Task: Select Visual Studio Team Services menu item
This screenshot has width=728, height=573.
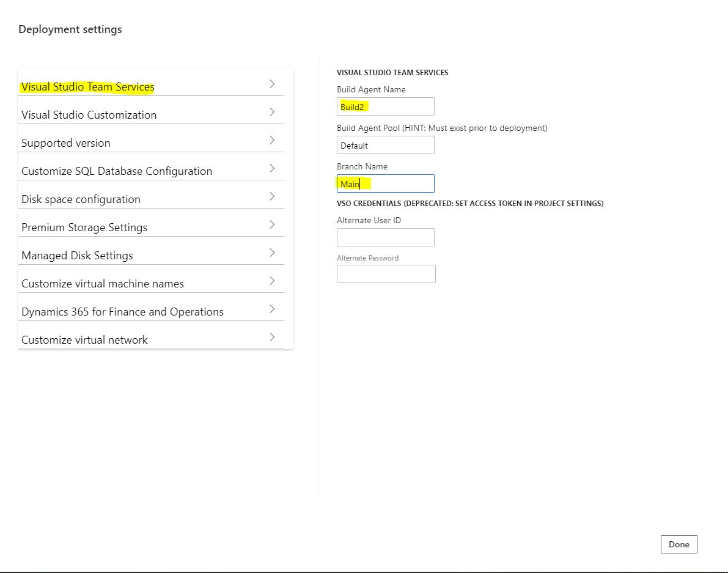Action: pos(88,87)
